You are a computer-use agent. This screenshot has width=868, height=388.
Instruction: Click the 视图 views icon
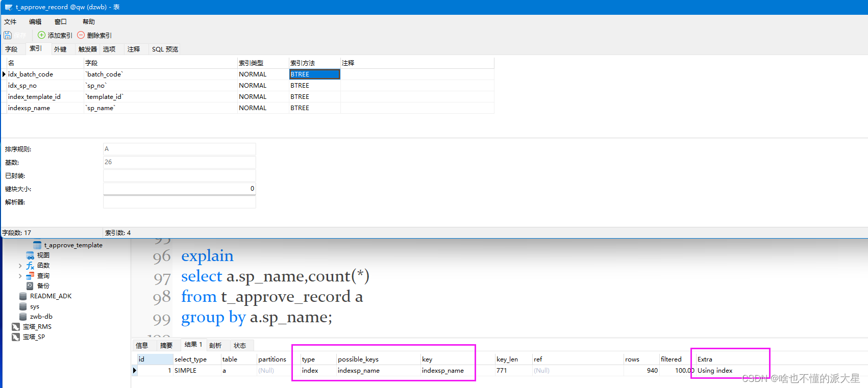pyautogui.click(x=31, y=255)
